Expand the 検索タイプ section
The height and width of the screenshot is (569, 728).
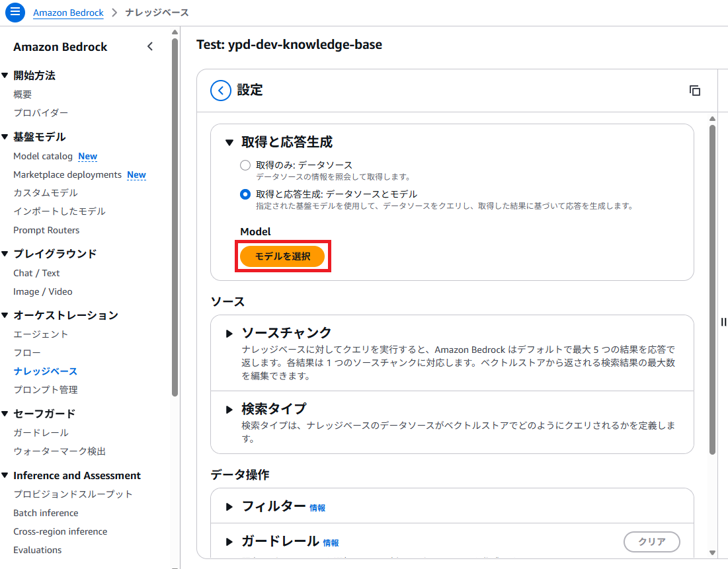click(x=229, y=409)
